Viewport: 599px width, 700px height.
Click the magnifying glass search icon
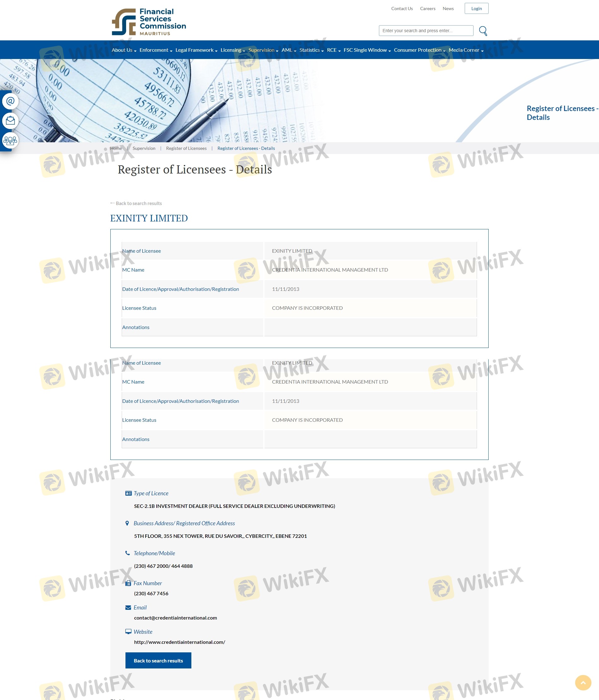tap(483, 31)
